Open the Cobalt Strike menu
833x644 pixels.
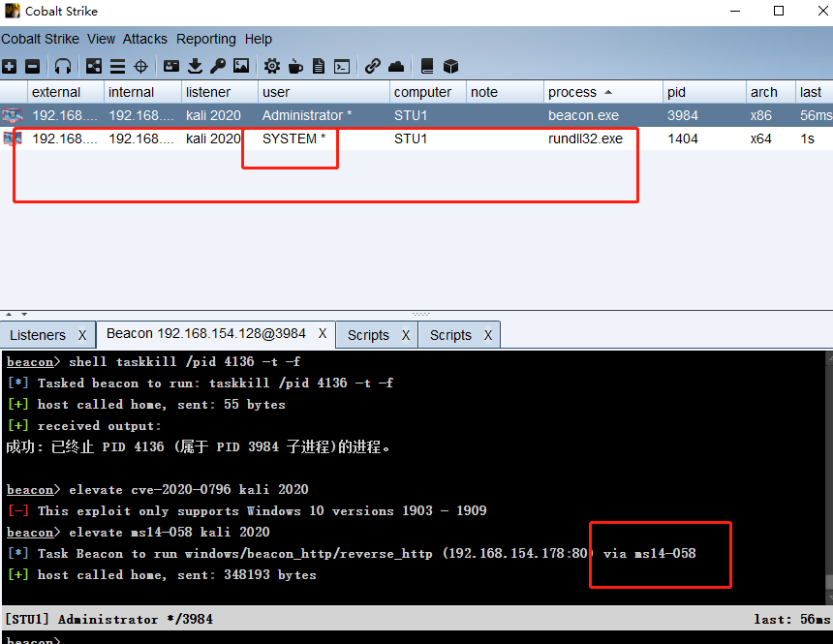pos(40,39)
